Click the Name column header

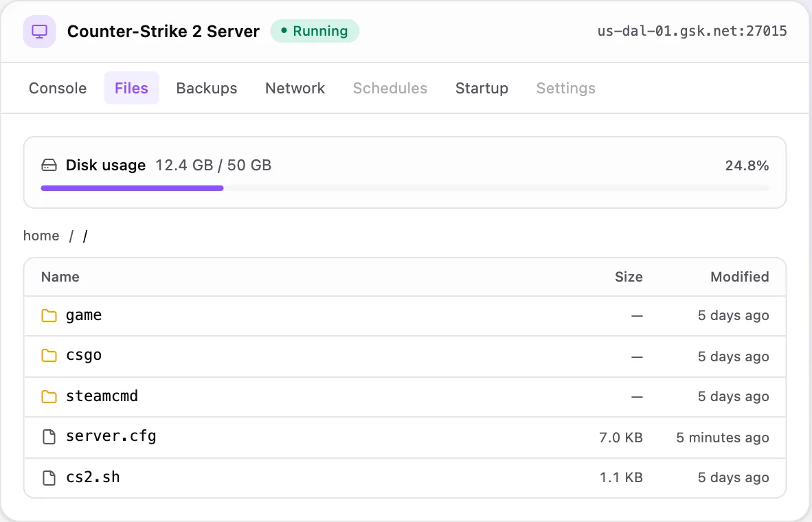click(60, 277)
